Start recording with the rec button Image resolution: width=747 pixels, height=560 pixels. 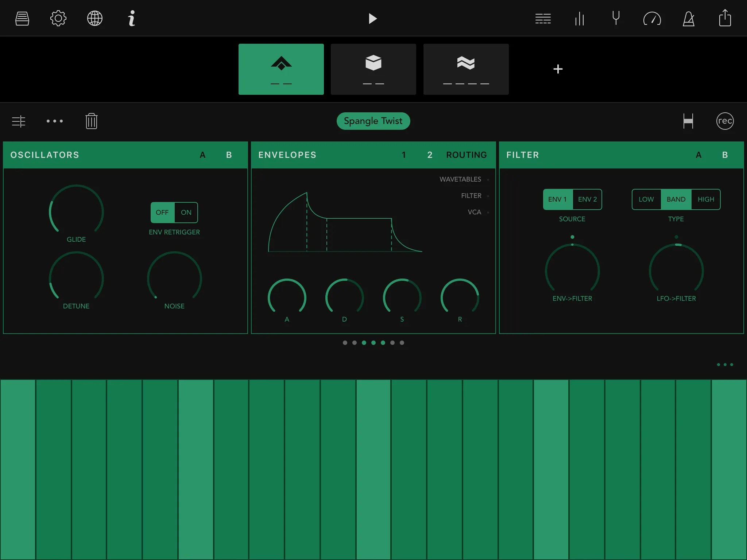(x=724, y=121)
